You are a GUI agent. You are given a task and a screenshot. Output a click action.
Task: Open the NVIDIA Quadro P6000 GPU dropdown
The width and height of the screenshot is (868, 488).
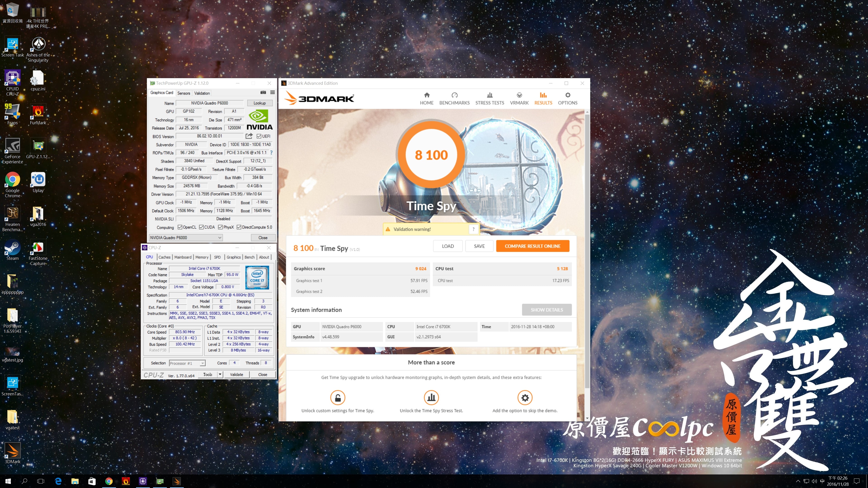click(186, 237)
